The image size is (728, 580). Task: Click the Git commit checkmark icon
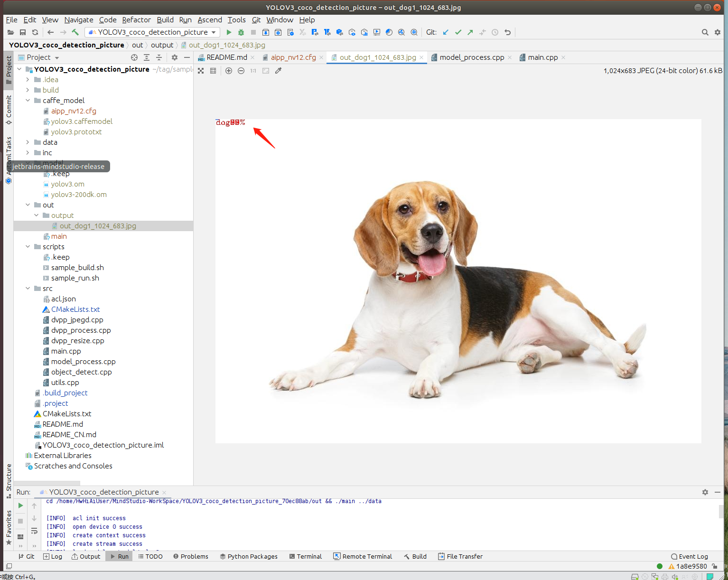pos(458,32)
